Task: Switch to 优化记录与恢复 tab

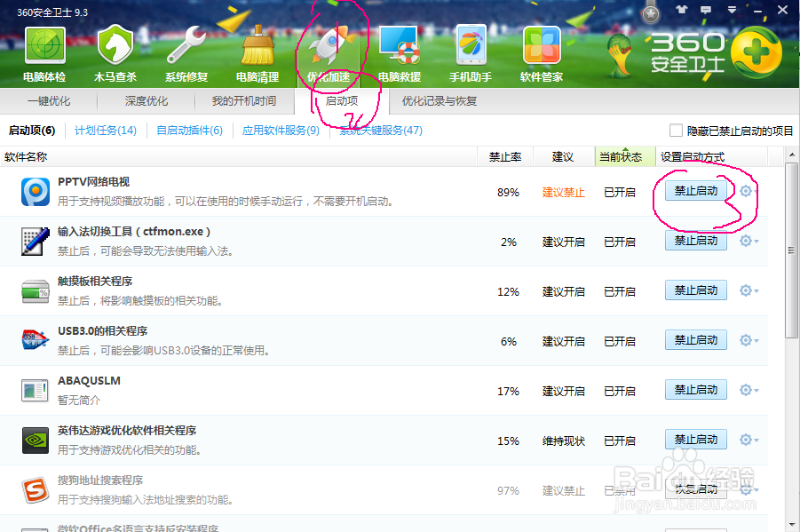Action: pos(440,101)
